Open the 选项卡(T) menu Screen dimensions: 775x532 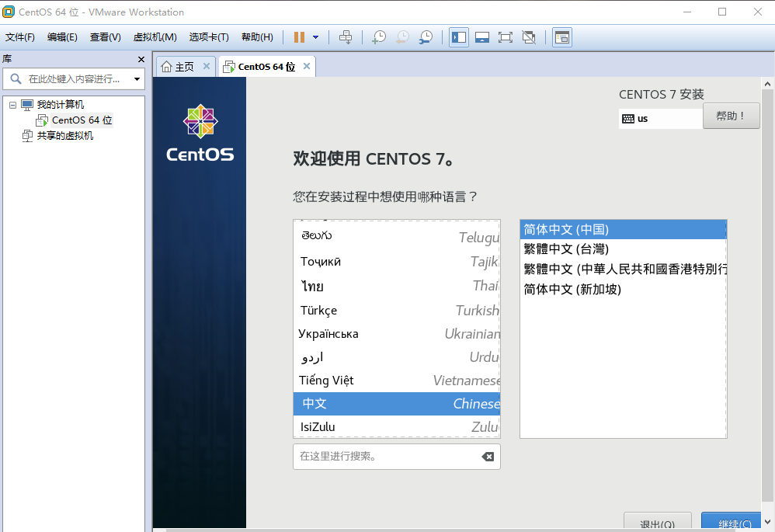209,37
